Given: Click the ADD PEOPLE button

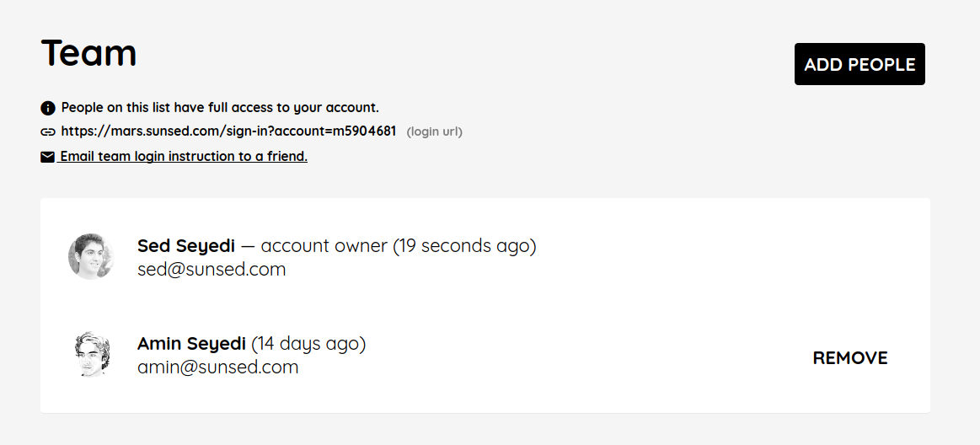Looking at the screenshot, I should (x=860, y=64).
